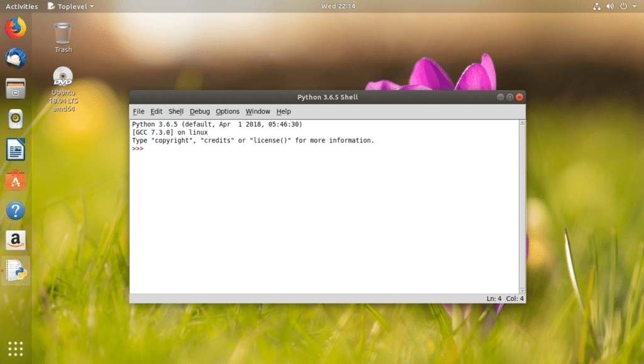Click the volume icon in the top bar

tap(609, 6)
